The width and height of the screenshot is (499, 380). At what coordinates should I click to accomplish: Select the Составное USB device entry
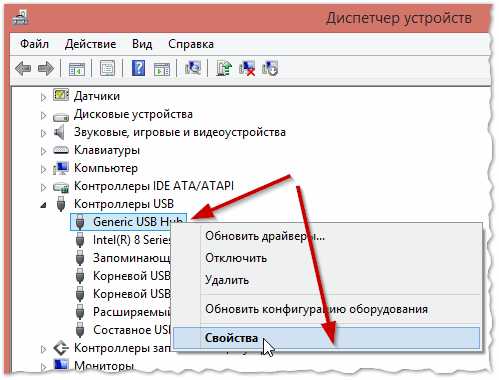click(x=132, y=330)
